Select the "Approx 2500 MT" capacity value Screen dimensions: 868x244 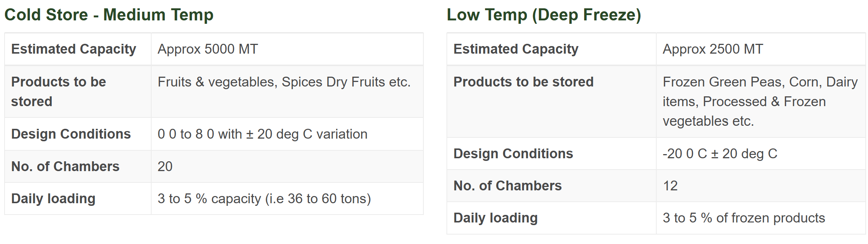pyautogui.click(x=713, y=49)
